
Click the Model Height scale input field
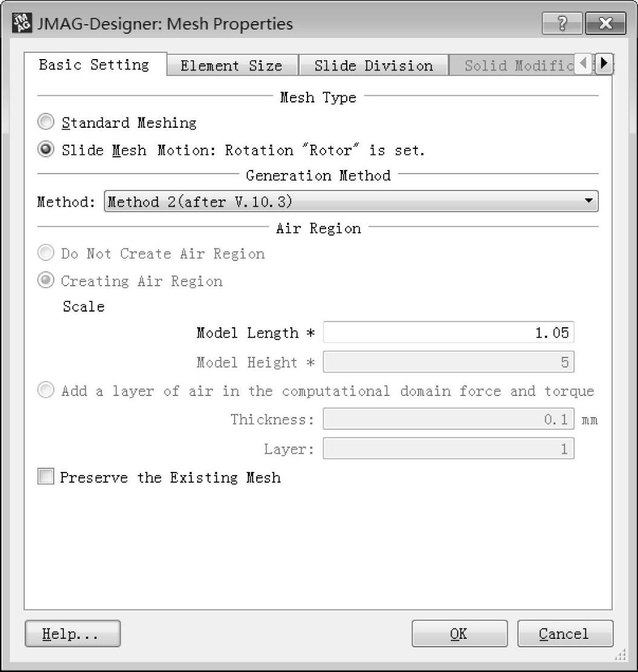tap(449, 362)
